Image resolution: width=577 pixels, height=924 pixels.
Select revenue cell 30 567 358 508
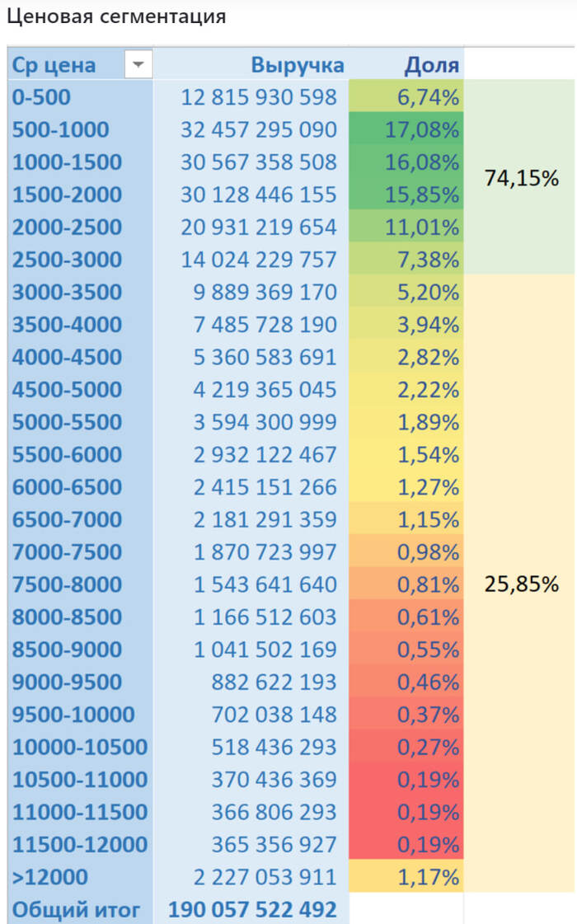tap(259, 162)
